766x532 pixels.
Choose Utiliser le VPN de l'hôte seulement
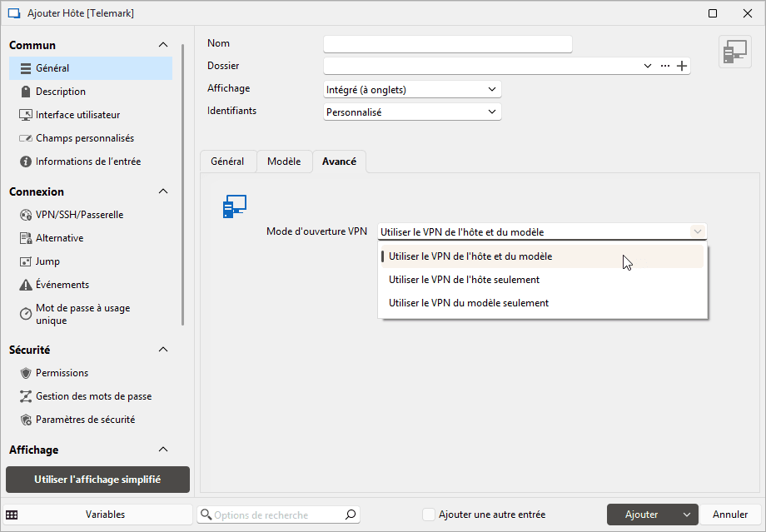464,280
